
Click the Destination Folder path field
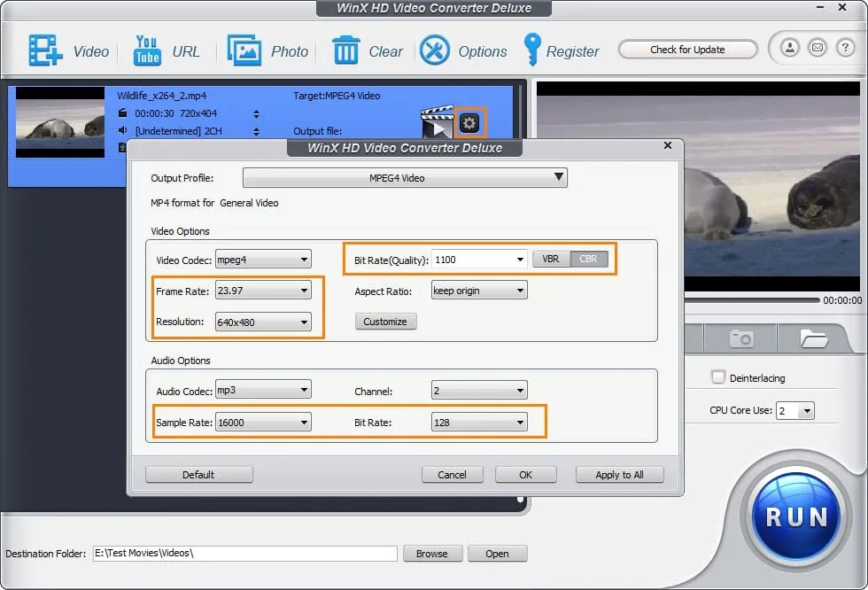point(244,553)
